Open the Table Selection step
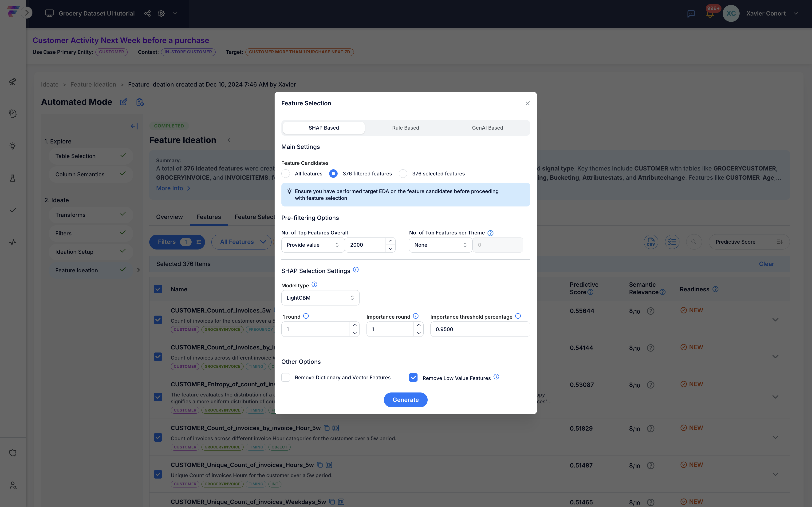This screenshot has width=812, height=507. click(x=91, y=156)
